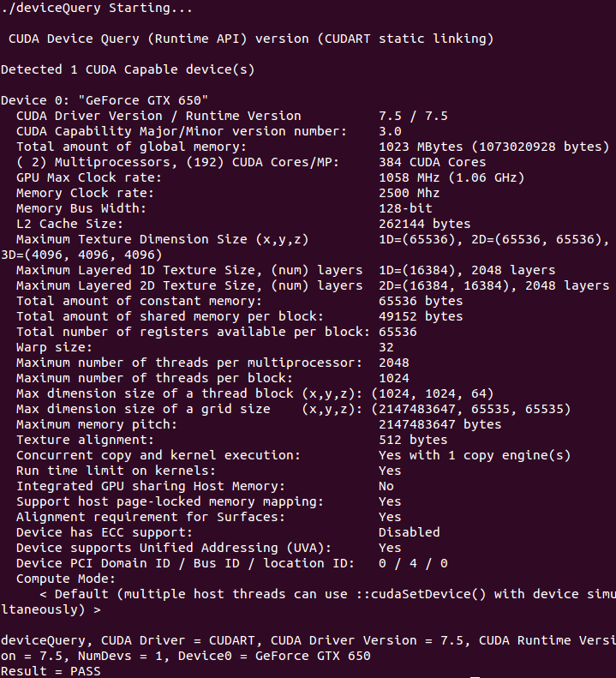Click the "0 / 4 / 0" PCI location value
Image resolution: width=616 pixels, height=678 pixels.
click(413, 563)
